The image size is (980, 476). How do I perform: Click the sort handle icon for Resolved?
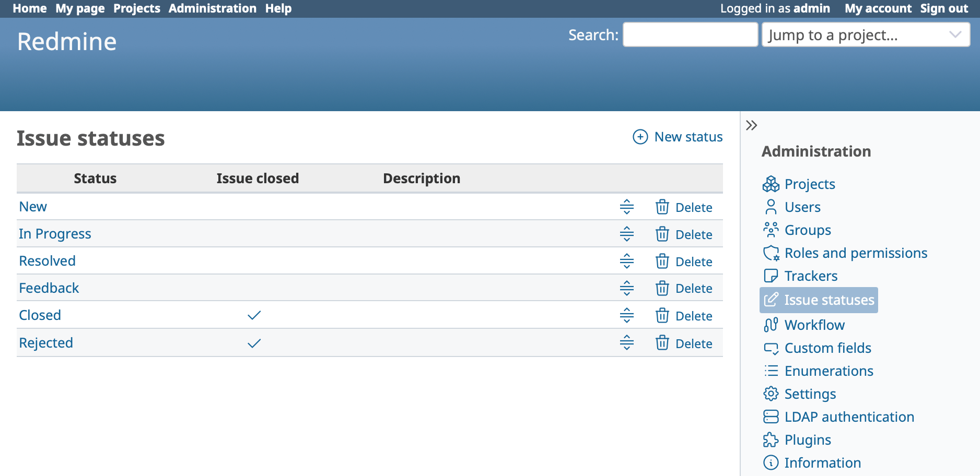click(626, 261)
